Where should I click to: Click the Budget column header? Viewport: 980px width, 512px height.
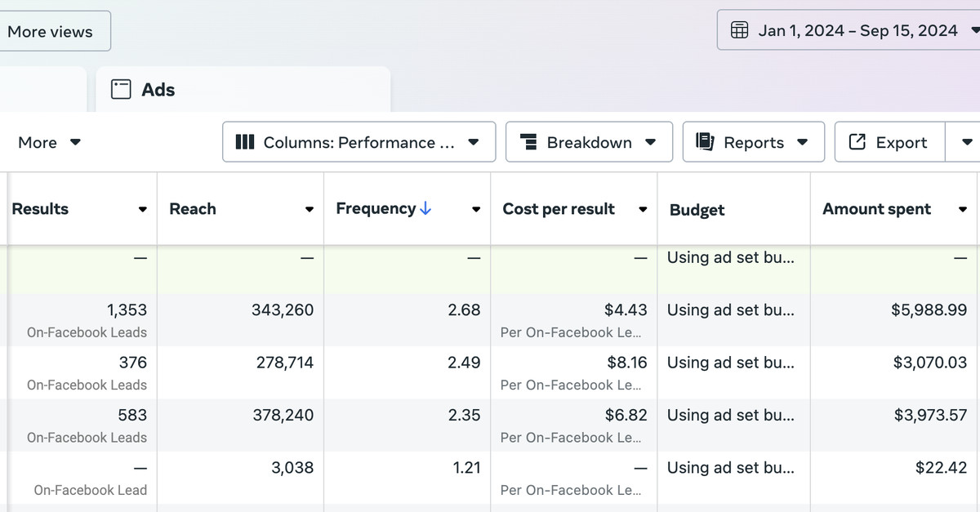coord(697,210)
